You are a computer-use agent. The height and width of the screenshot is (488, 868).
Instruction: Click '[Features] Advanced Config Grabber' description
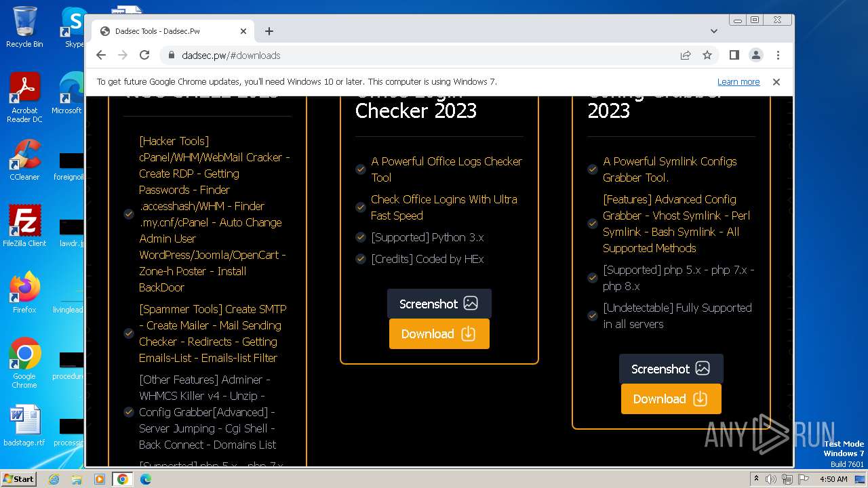pos(676,224)
